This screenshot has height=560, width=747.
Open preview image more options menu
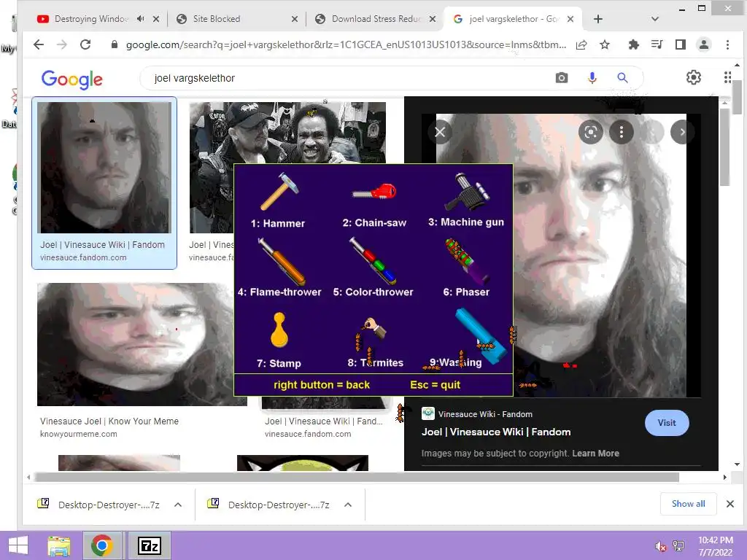622,132
